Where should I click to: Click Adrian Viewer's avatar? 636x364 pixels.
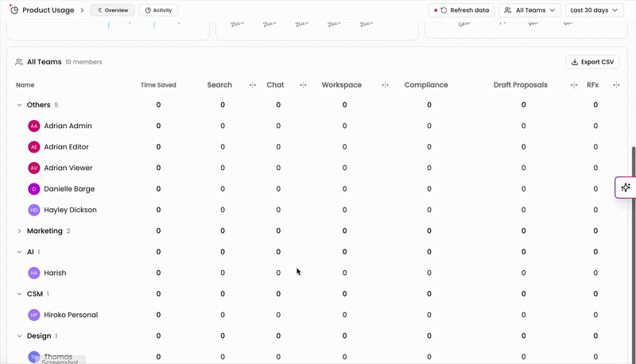(x=34, y=168)
